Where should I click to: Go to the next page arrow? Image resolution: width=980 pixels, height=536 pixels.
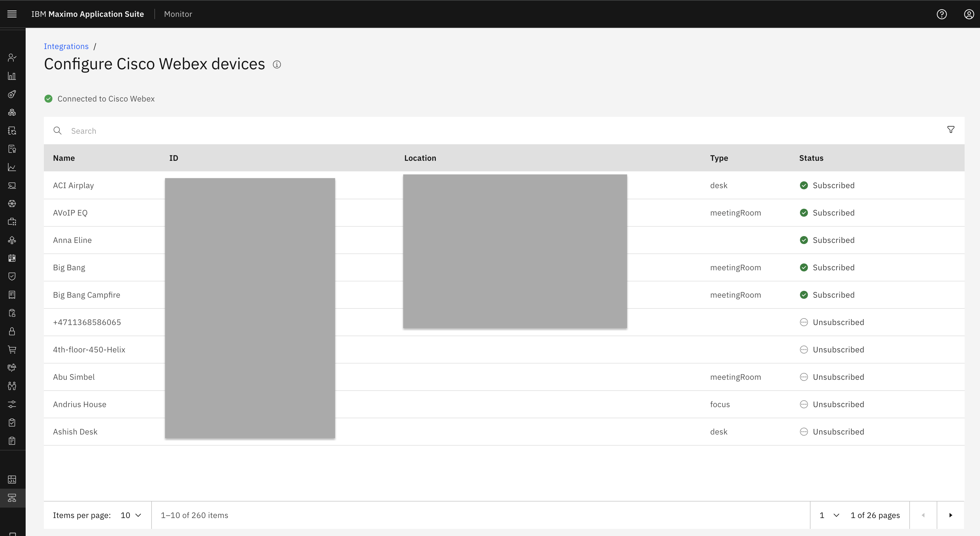950,515
